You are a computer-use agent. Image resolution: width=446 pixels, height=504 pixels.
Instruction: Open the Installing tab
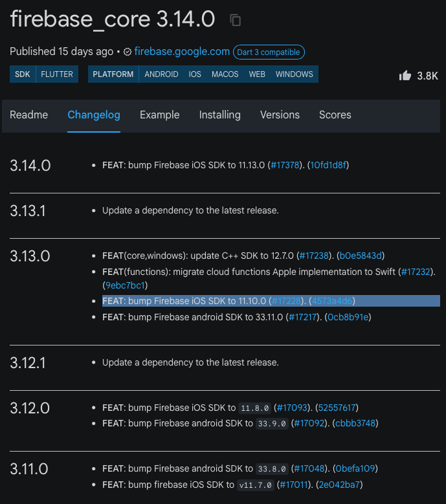(x=219, y=115)
